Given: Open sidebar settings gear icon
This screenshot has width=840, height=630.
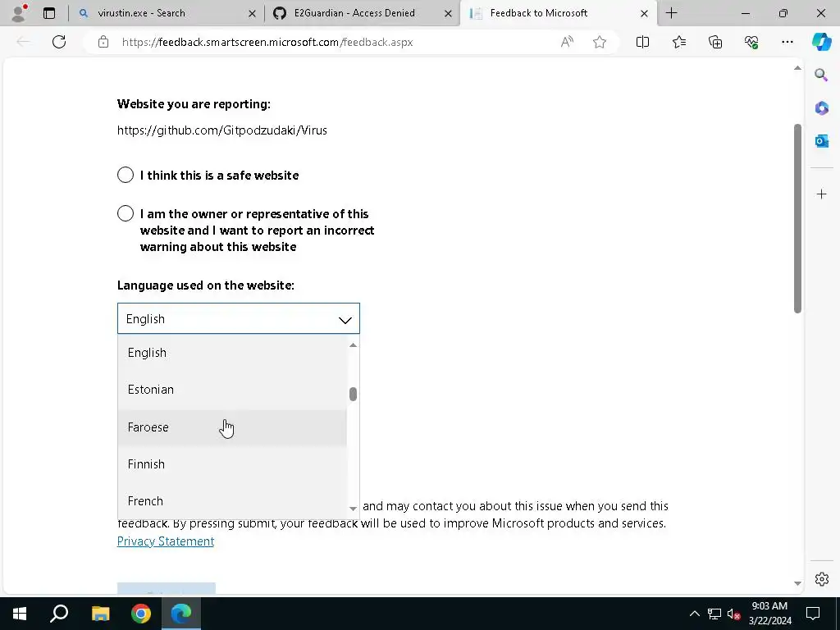Looking at the screenshot, I should click(x=821, y=579).
